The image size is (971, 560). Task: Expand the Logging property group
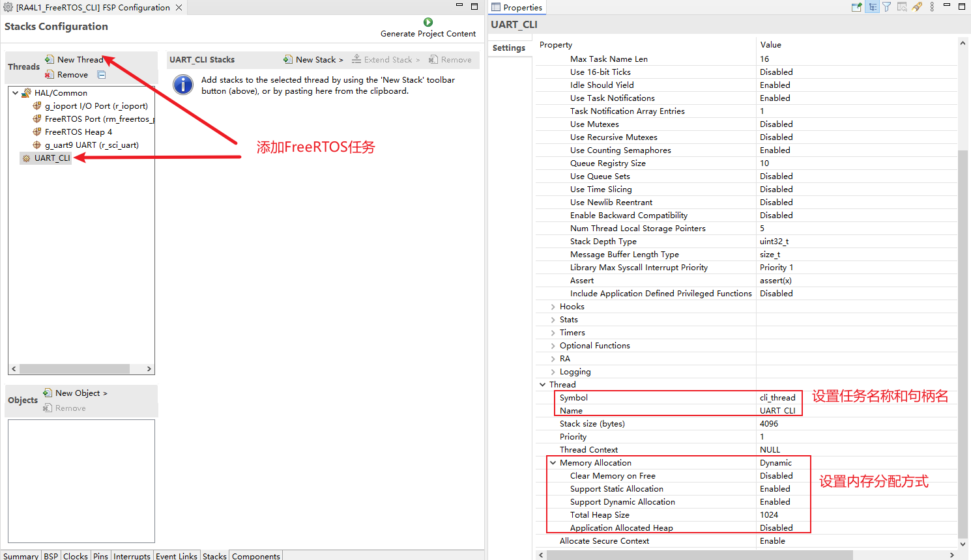pos(553,372)
